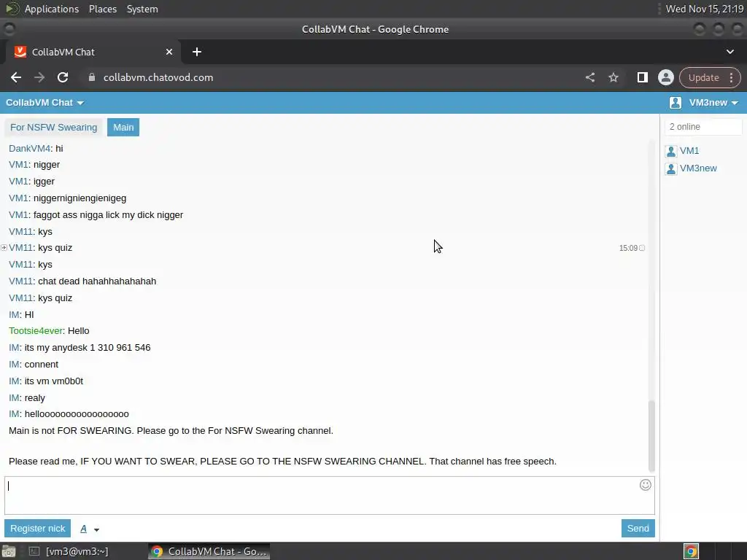The image size is (747, 560).
Task: Expand tab search chevron
Action: coord(729,52)
